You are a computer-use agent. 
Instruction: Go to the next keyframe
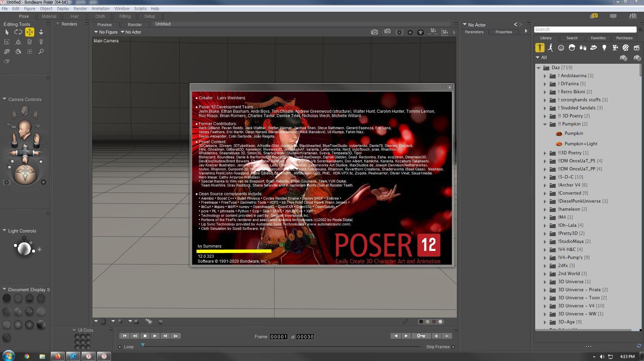406,336
